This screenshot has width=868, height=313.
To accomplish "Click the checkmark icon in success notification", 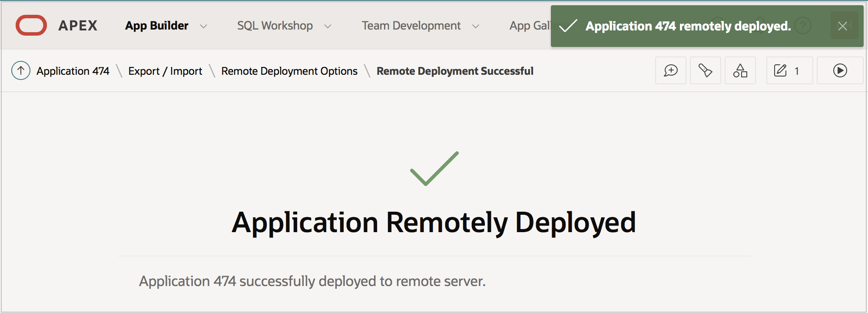I will pos(568,26).
